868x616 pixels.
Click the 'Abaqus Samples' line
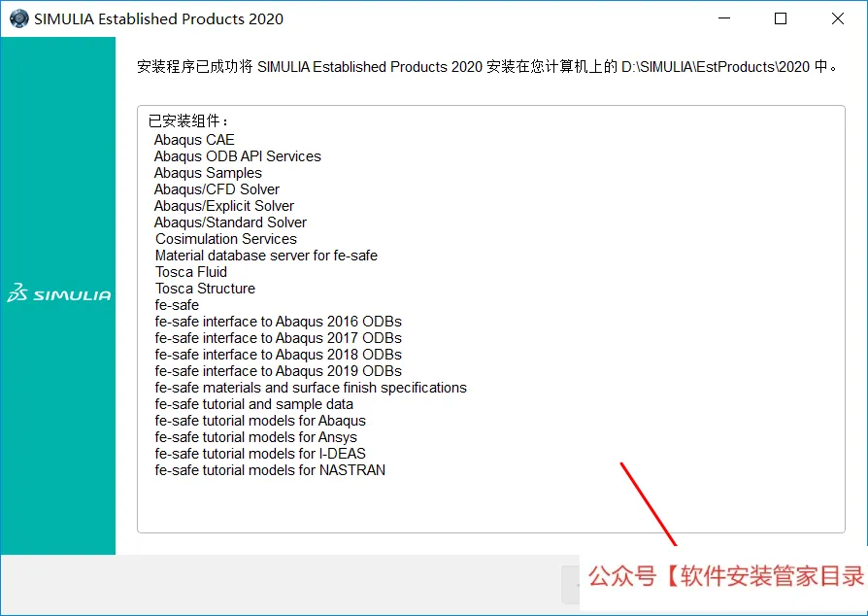click(208, 173)
